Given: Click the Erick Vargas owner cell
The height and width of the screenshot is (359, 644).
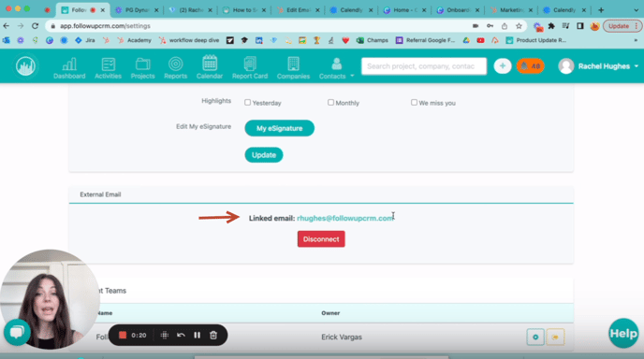Looking at the screenshot, I should point(342,337).
